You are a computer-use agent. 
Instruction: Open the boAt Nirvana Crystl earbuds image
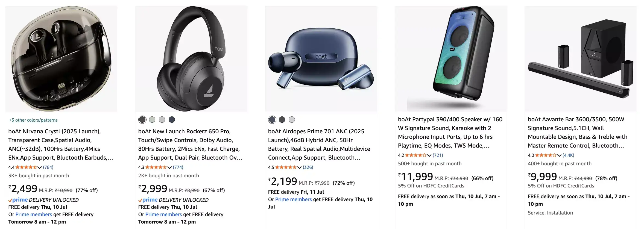61,59
